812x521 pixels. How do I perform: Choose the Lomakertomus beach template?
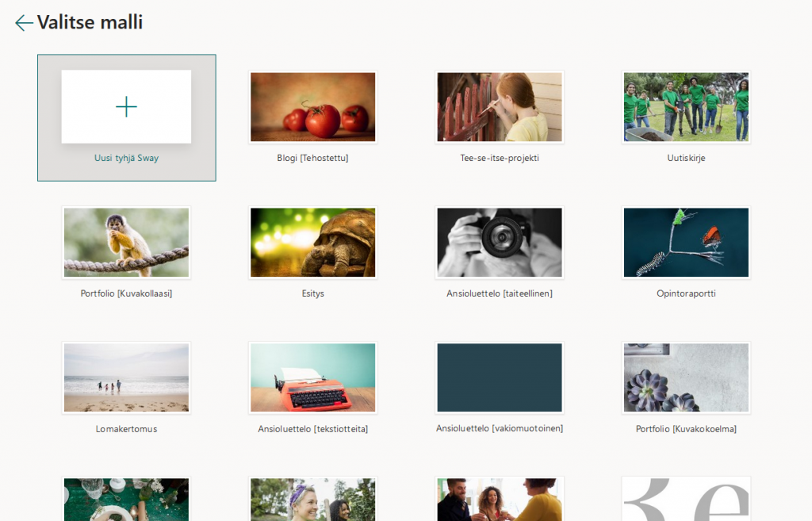coord(126,377)
